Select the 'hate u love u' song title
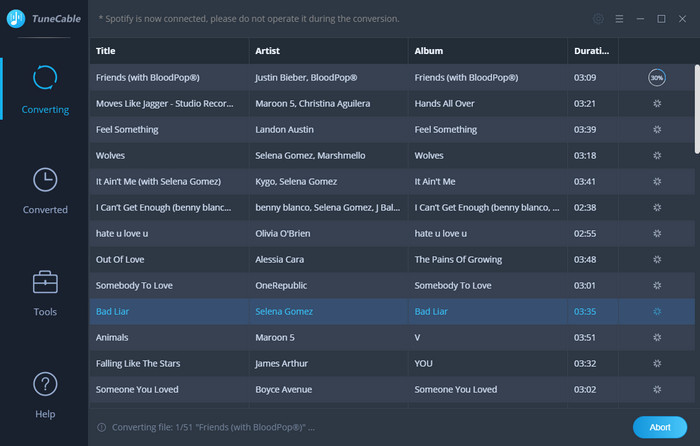 (x=122, y=233)
